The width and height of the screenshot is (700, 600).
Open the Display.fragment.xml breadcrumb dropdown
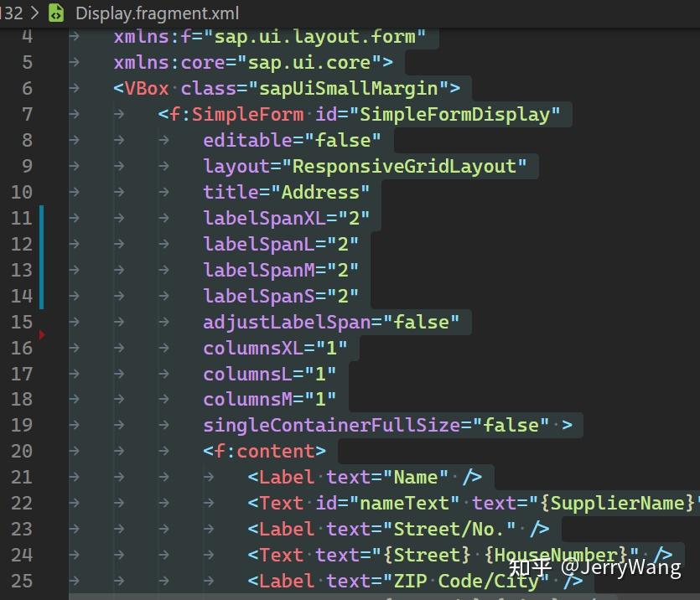click(157, 13)
